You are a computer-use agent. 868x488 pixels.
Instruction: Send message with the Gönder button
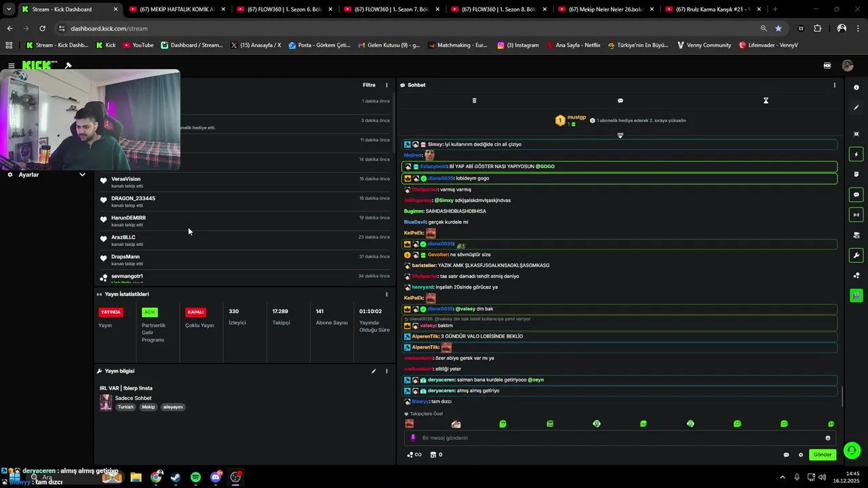823,455
